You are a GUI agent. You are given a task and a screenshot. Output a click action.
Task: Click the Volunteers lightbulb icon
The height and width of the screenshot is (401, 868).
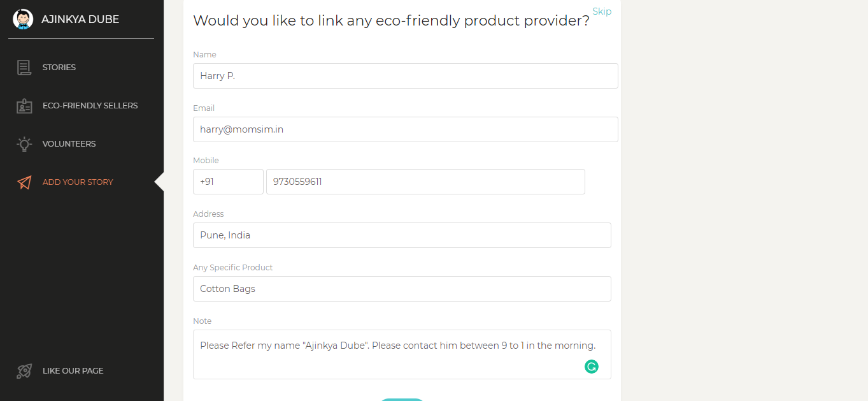(24, 144)
